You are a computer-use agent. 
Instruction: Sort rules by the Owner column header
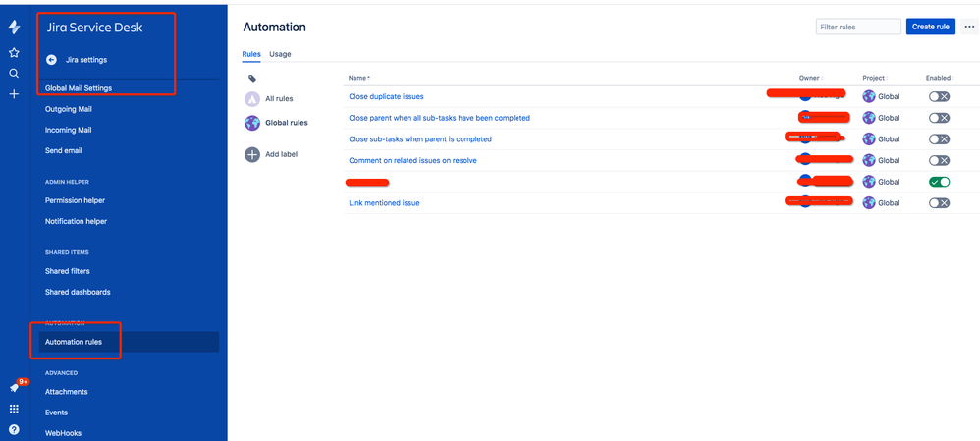pyautogui.click(x=811, y=78)
